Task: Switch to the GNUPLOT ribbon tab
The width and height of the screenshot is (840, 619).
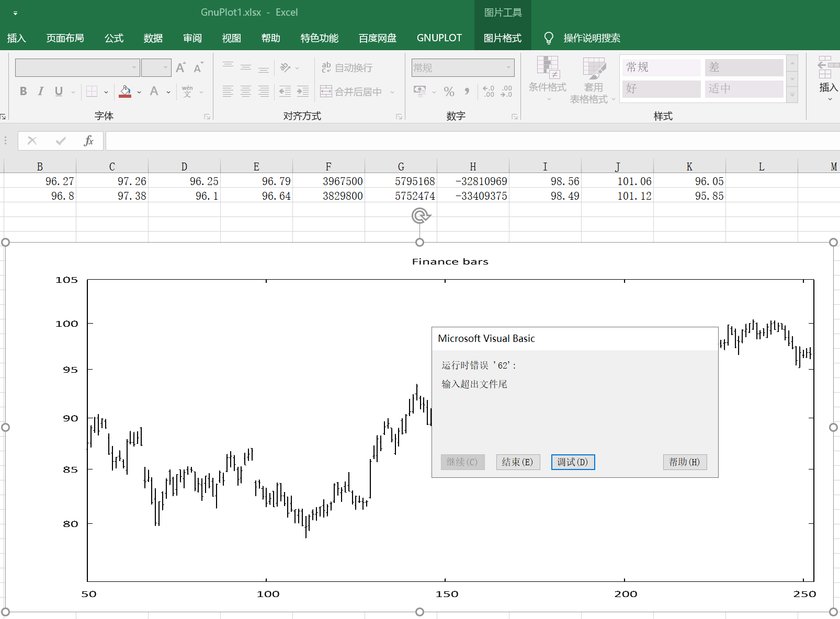Action: pos(439,38)
